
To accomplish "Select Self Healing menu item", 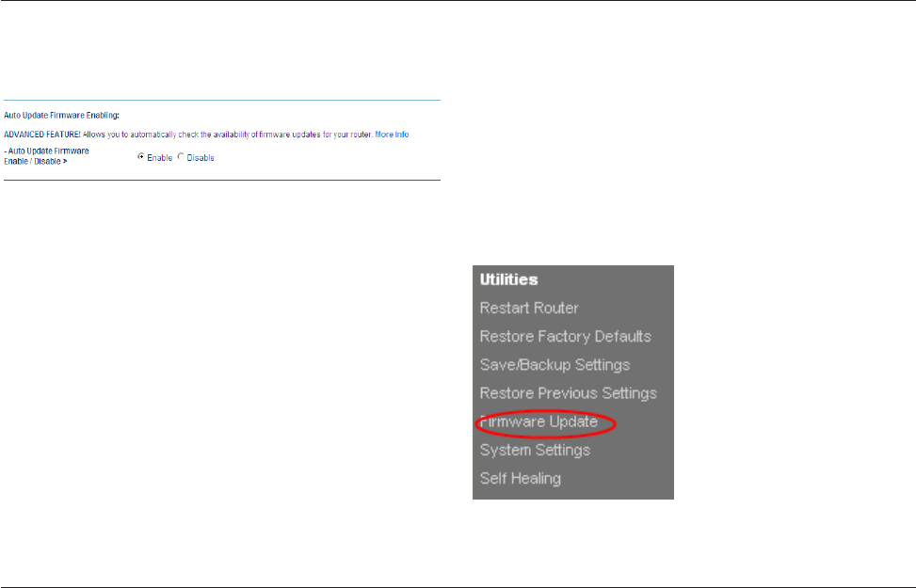I will [x=521, y=478].
